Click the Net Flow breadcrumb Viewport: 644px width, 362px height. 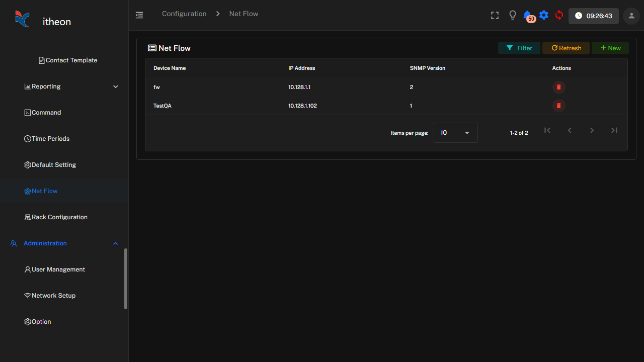pos(244,14)
